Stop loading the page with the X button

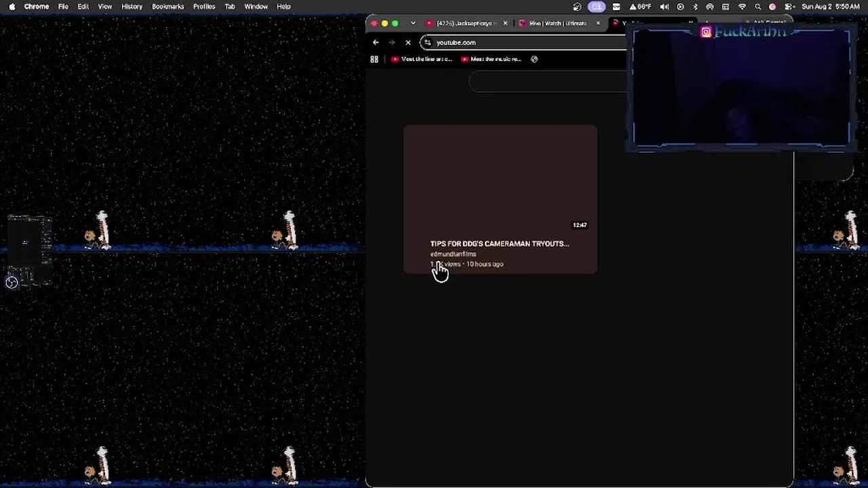[408, 43]
